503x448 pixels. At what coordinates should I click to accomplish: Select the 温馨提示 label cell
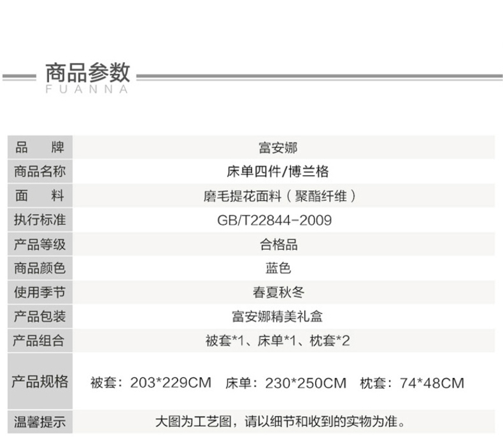40,422
